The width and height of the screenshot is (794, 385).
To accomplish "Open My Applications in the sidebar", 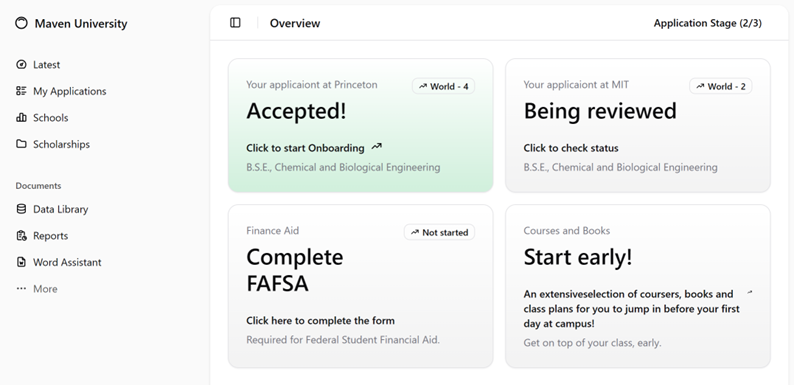I will tap(61, 91).
